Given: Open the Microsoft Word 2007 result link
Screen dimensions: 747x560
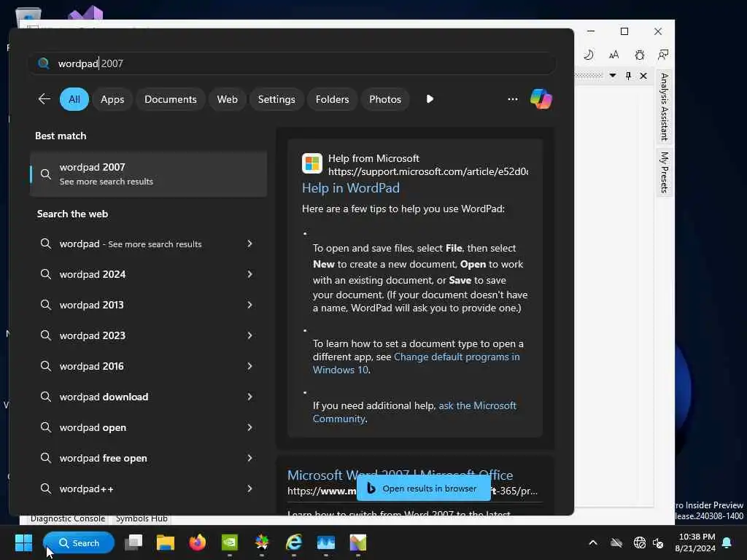Looking at the screenshot, I should coord(400,475).
